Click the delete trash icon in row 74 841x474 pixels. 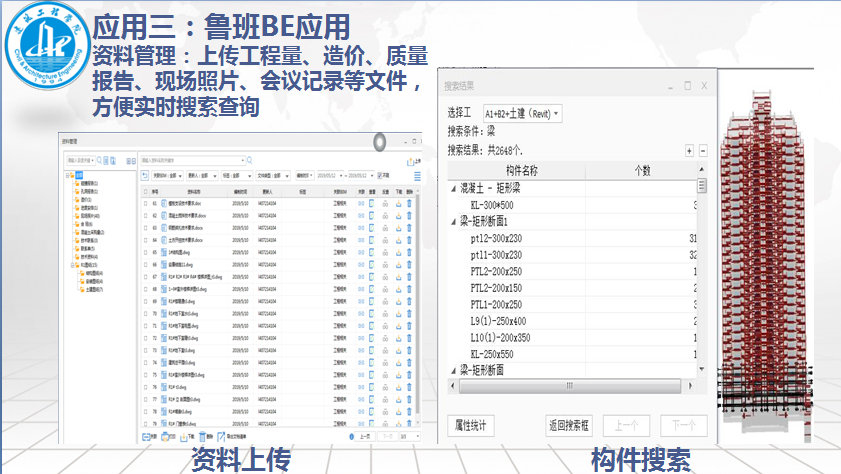[409, 362]
